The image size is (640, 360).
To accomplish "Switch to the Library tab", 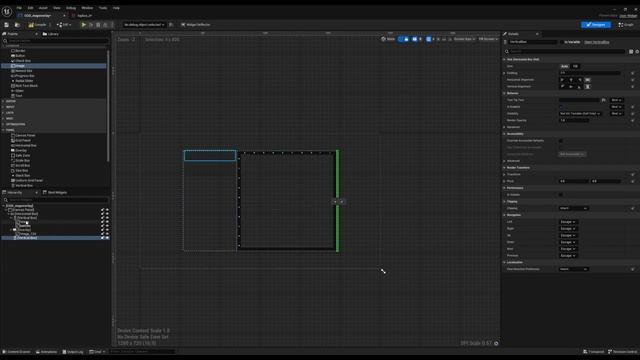I will pos(51,34).
